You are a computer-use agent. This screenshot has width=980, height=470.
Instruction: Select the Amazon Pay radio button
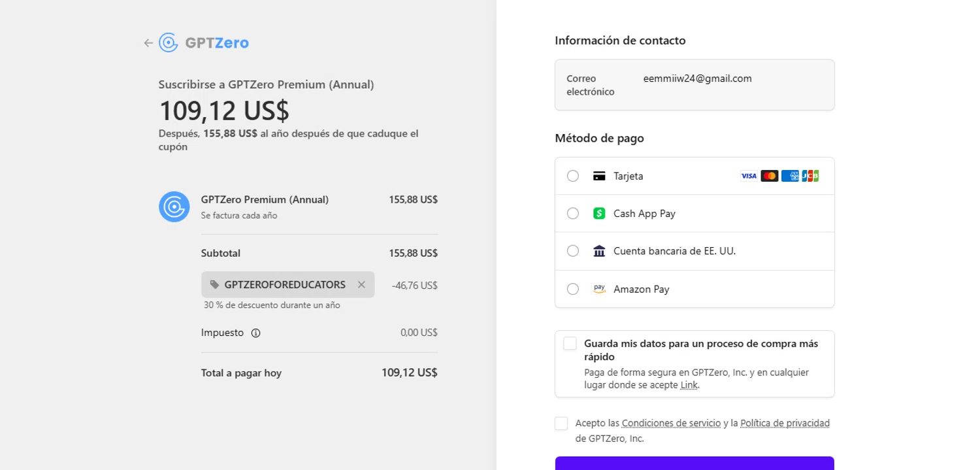[x=573, y=289]
